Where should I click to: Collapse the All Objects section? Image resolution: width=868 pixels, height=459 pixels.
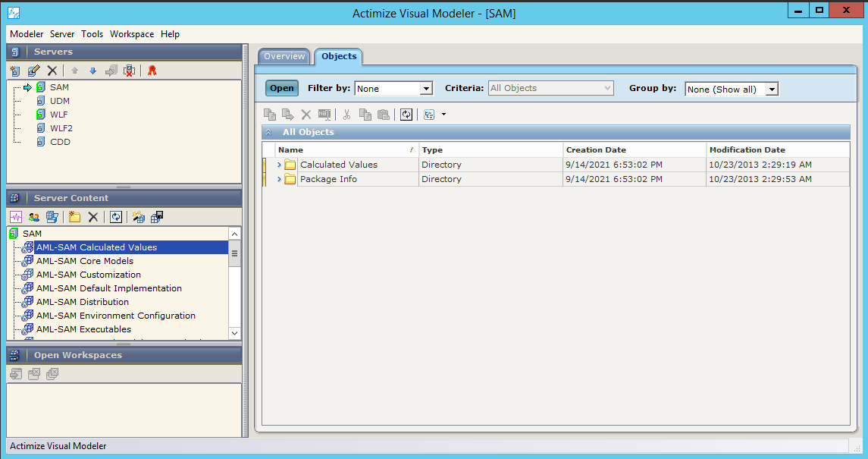pyautogui.click(x=268, y=132)
